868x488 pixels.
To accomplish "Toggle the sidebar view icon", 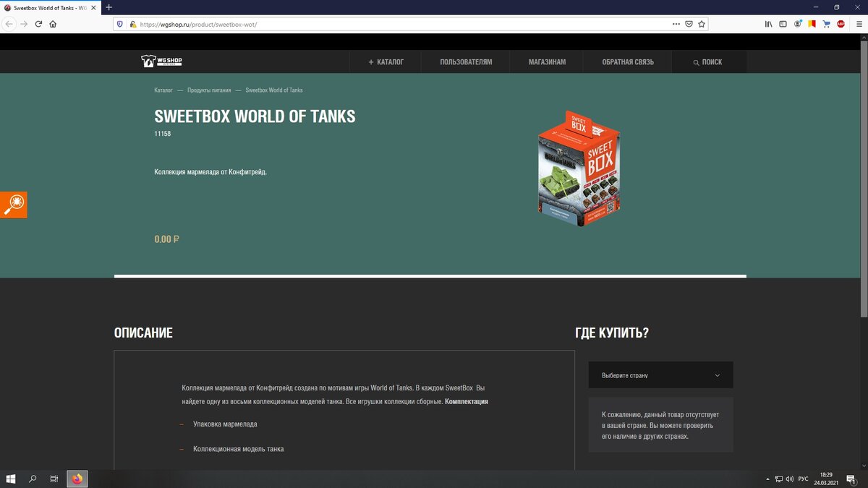I will point(783,24).
